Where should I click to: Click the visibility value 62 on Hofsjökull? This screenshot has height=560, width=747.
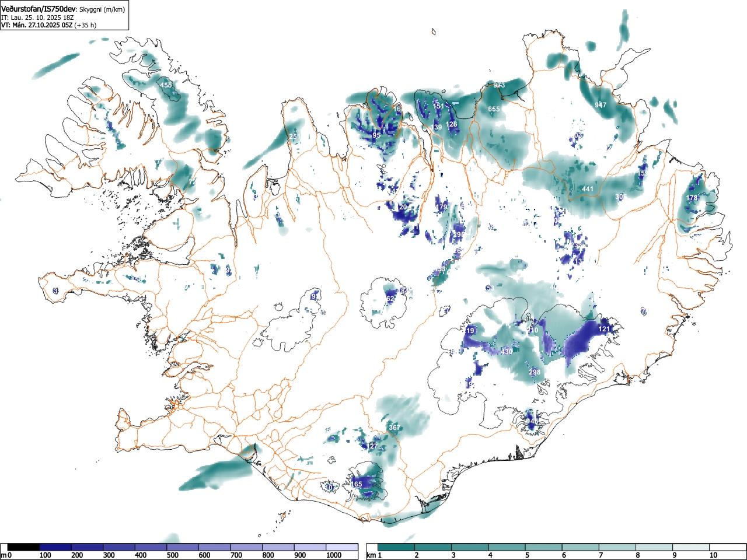390,299
